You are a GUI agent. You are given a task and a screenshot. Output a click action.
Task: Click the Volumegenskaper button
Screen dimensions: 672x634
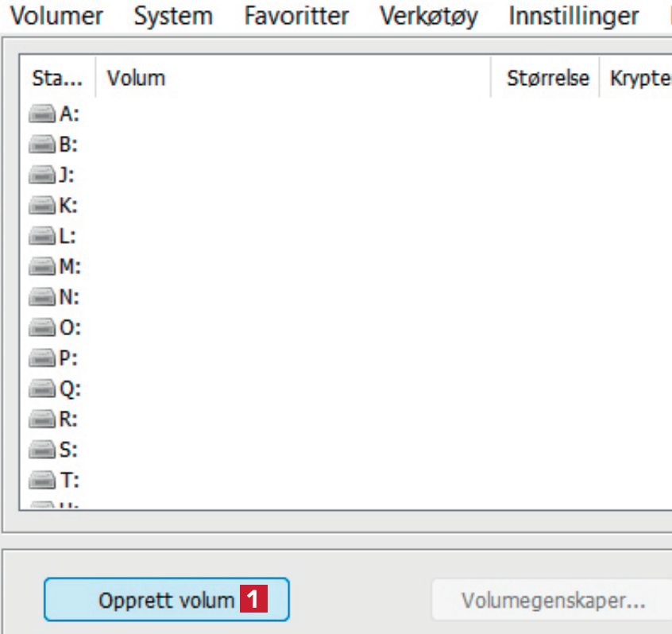554,600
